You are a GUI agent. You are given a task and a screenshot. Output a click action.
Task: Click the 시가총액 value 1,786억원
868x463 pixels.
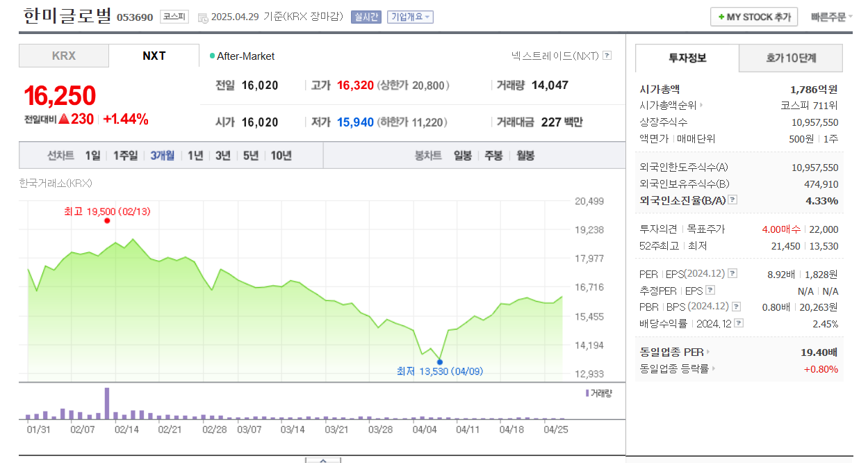tap(814, 89)
